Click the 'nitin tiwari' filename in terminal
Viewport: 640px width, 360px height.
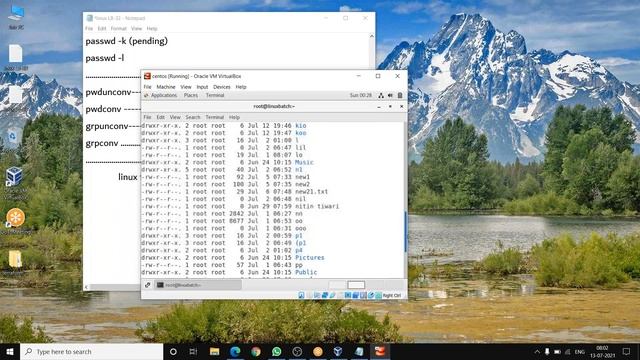click(317, 206)
